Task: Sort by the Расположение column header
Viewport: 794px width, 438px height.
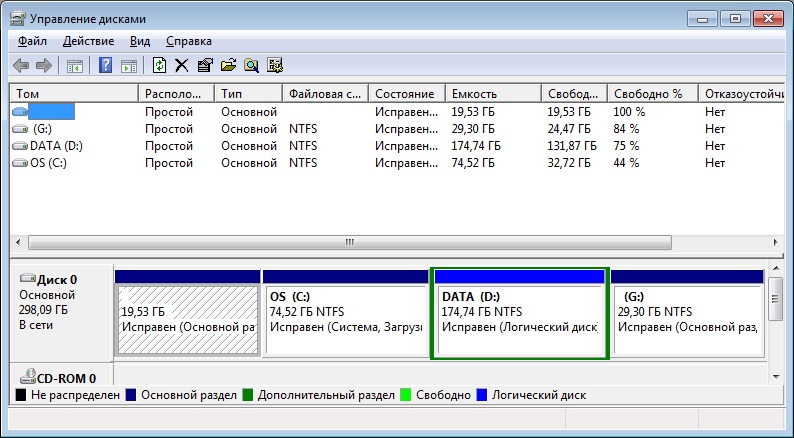Action: pos(176,94)
